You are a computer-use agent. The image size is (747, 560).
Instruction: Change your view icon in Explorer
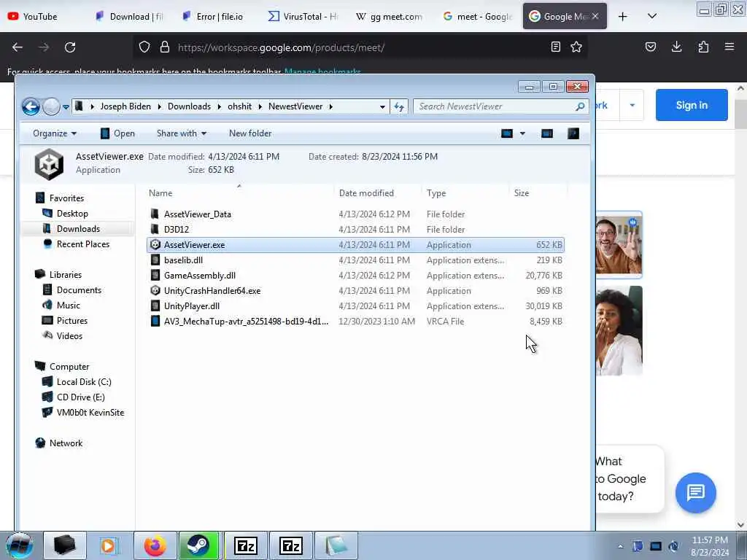[x=507, y=133]
